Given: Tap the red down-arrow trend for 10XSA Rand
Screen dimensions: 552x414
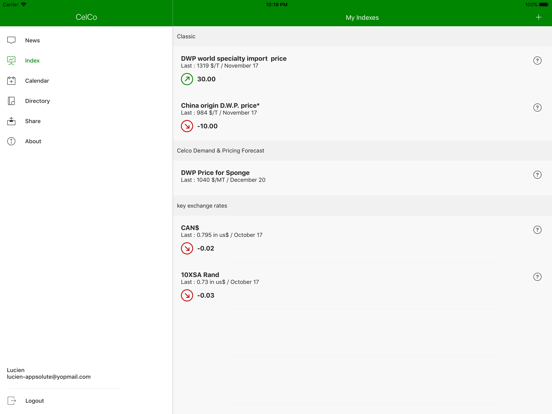Looking at the screenshot, I should click(187, 295).
